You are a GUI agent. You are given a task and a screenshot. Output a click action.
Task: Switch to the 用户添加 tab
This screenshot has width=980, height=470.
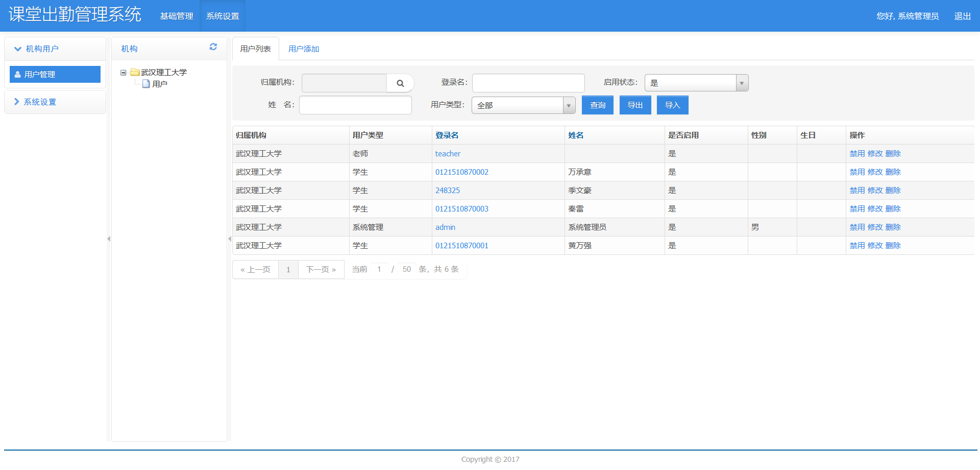tap(304, 49)
